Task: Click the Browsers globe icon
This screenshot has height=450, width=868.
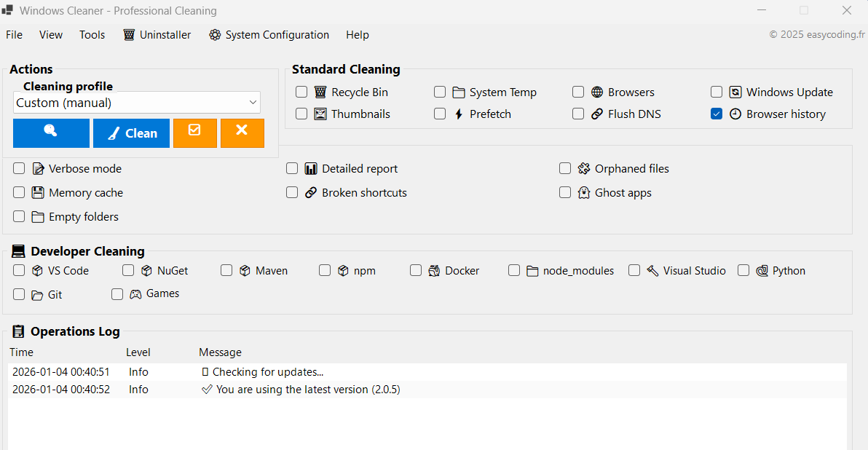Action: click(597, 92)
